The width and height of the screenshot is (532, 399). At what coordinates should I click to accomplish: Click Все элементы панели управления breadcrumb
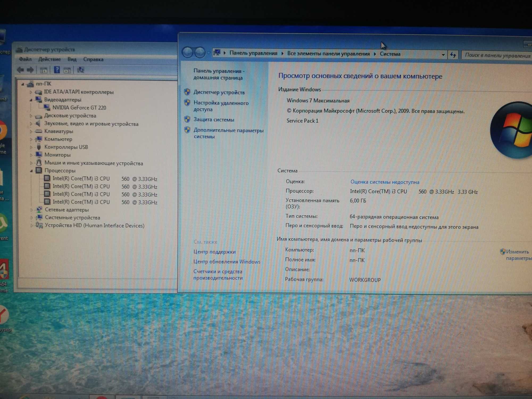pos(329,53)
